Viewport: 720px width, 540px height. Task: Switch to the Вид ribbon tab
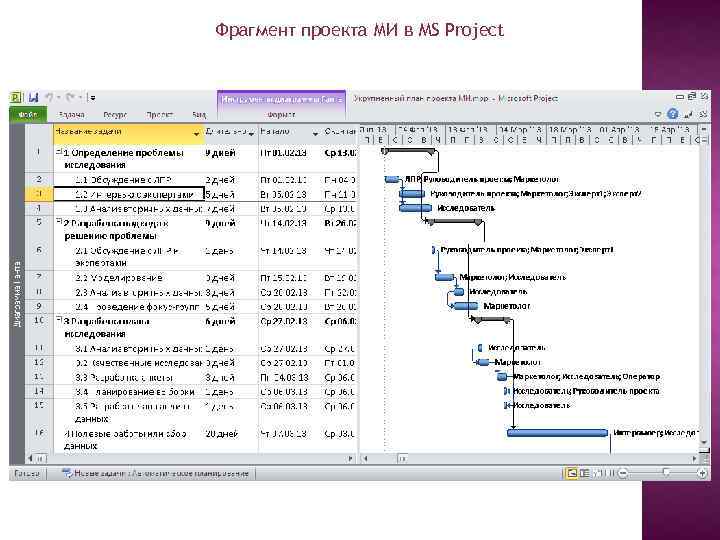(x=199, y=115)
